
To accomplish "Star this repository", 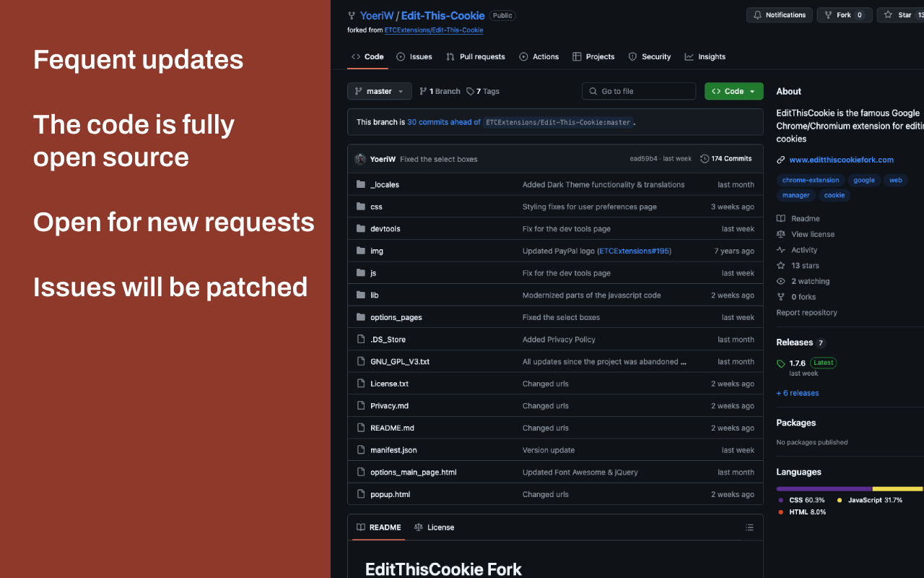I will tap(898, 15).
